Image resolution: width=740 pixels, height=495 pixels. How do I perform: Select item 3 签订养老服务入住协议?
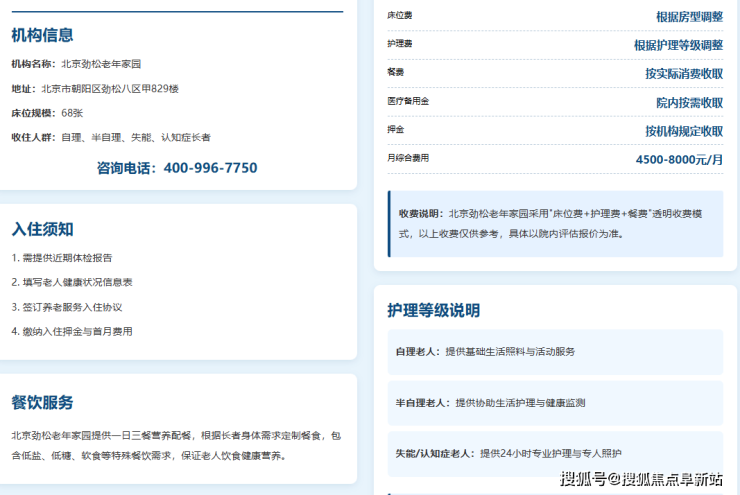pos(67,307)
